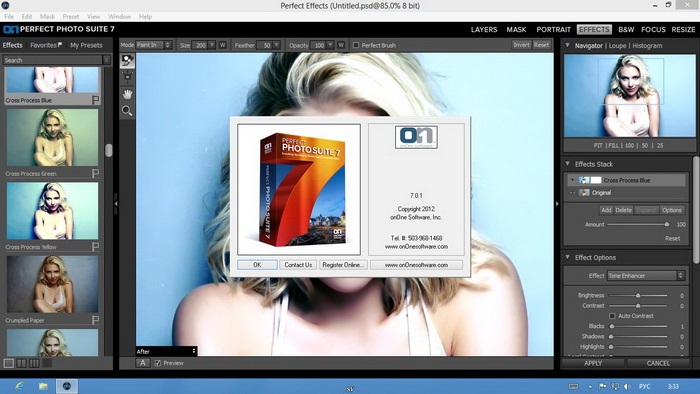
Task: Clear the effects search field
Action: coord(107,60)
